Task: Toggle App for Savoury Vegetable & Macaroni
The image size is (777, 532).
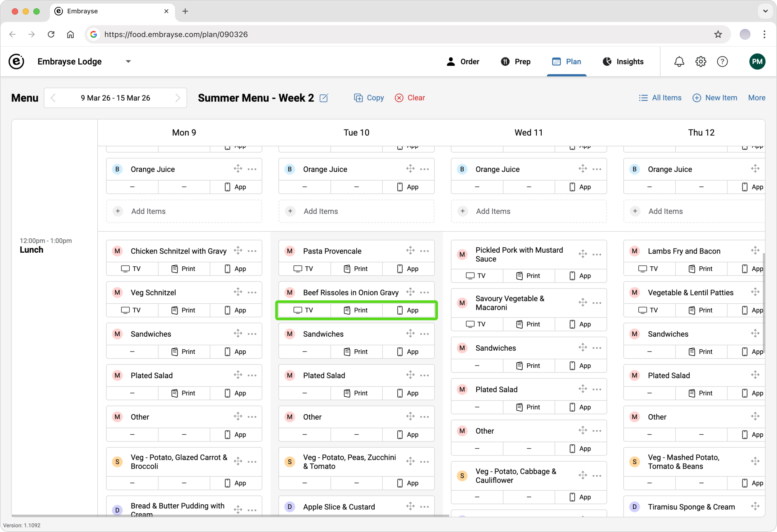Action: (580, 324)
